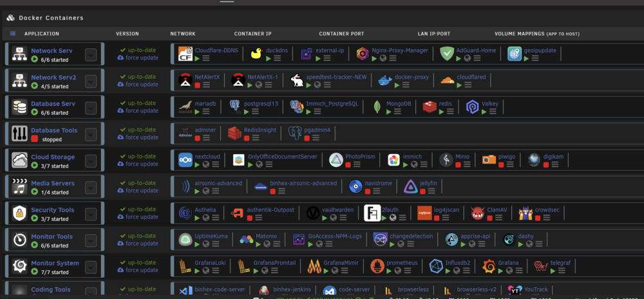This screenshot has width=644, height=299.
Task: Open the RedisInsight icon
Action: (234, 133)
